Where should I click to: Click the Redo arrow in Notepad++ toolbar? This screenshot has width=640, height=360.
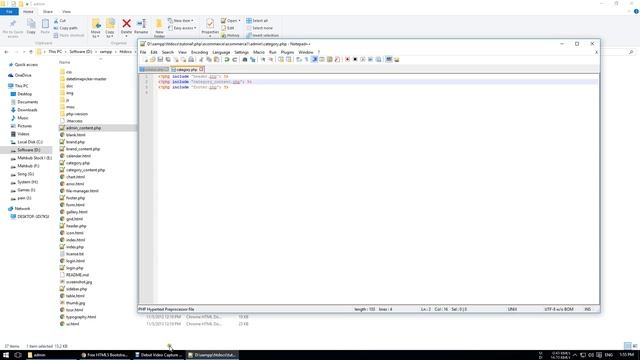pyautogui.click(x=234, y=60)
